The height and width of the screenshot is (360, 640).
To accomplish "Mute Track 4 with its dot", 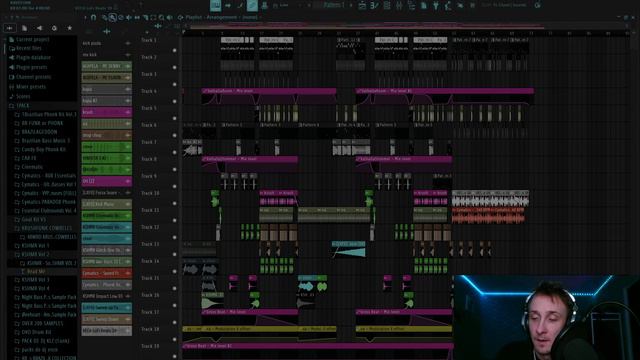I will [x=175, y=101].
